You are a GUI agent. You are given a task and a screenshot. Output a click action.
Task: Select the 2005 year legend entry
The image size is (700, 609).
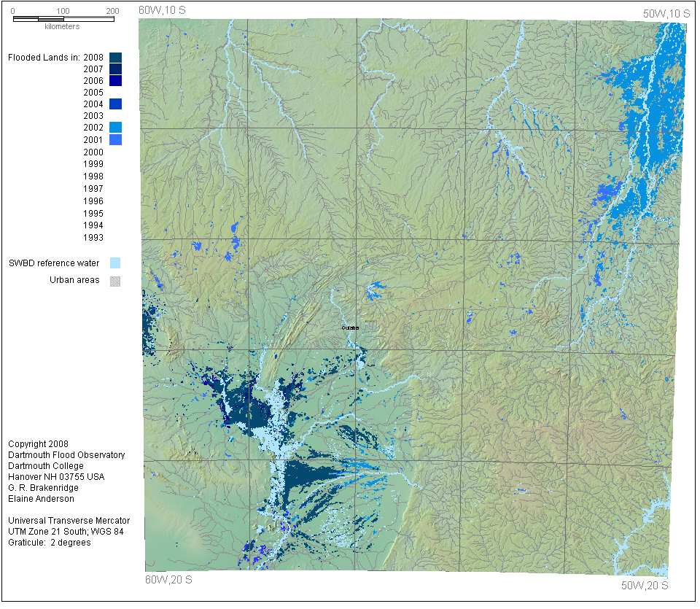click(x=93, y=93)
